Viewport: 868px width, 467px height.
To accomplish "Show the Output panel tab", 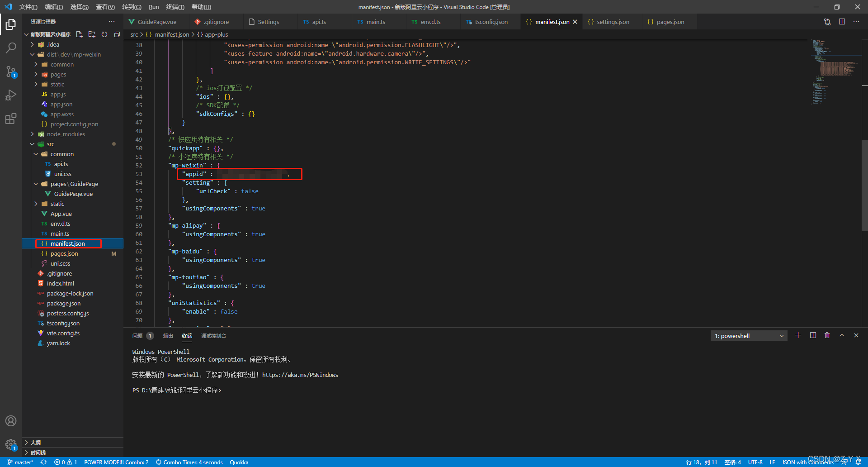I will coord(168,336).
